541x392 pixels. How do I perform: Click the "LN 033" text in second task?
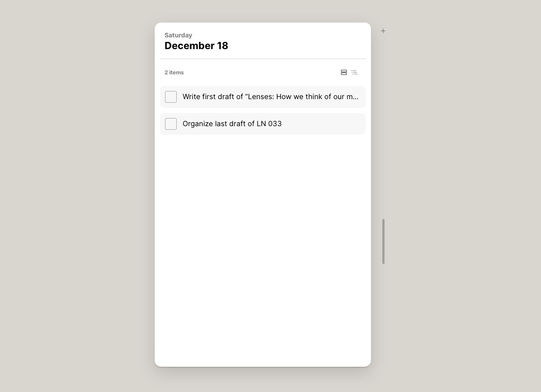pos(269,124)
